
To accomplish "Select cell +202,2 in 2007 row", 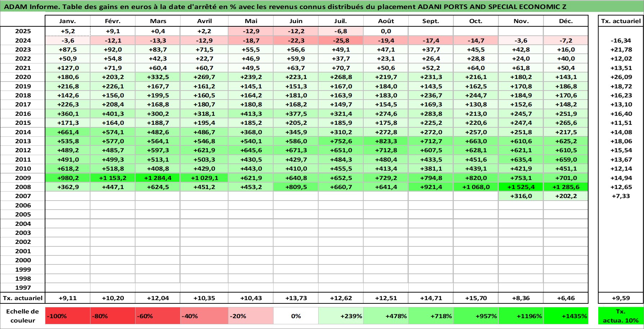I will pyautogui.click(x=566, y=196).
